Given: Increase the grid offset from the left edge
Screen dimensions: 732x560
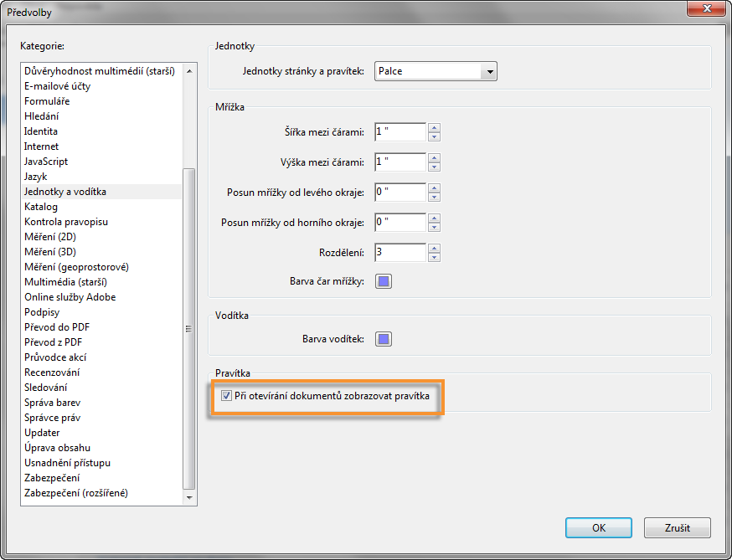Looking at the screenshot, I should click(434, 188).
